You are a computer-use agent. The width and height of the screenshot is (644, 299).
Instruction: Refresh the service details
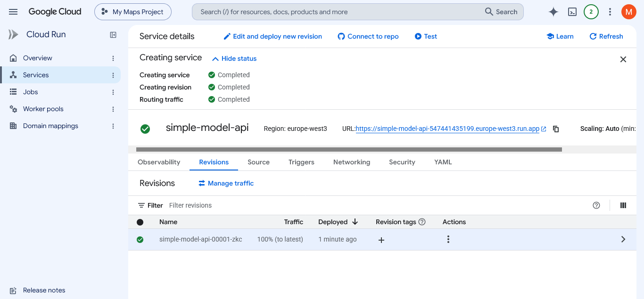606,36
